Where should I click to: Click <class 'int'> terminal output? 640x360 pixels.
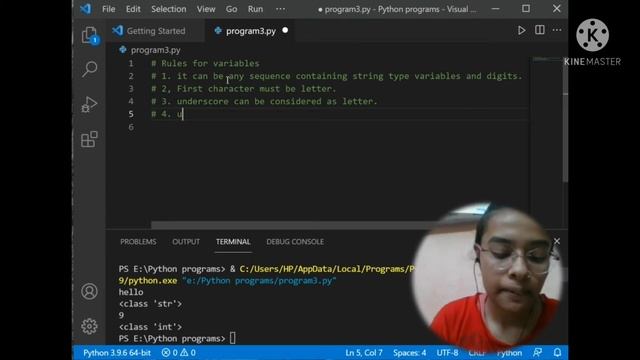click(150, 327)
